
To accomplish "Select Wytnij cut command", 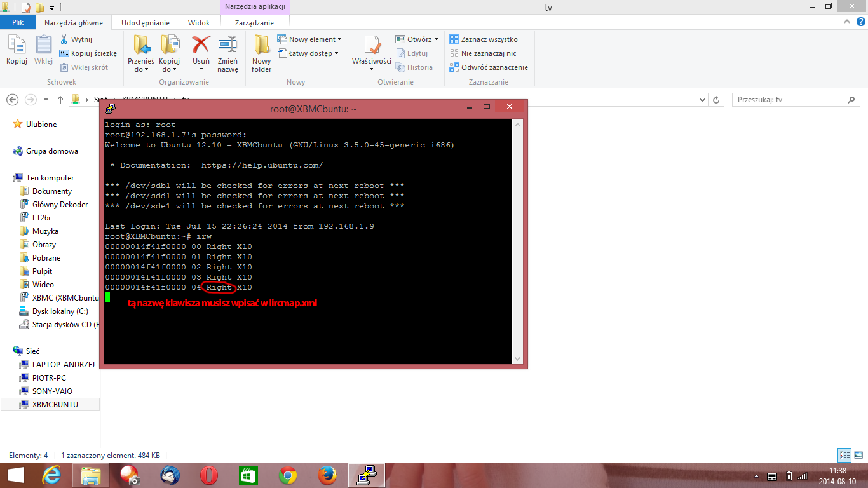I will click(x=76, y=39).
